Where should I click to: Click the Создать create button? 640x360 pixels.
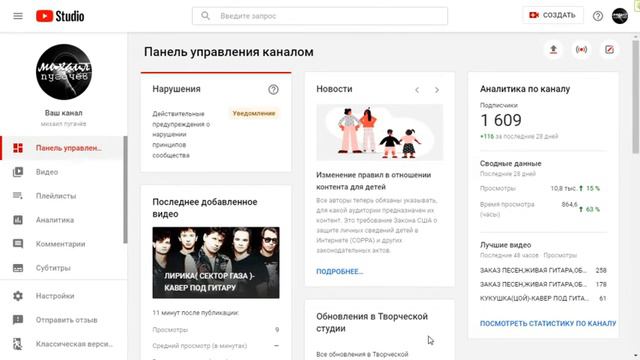coord(553,15)
